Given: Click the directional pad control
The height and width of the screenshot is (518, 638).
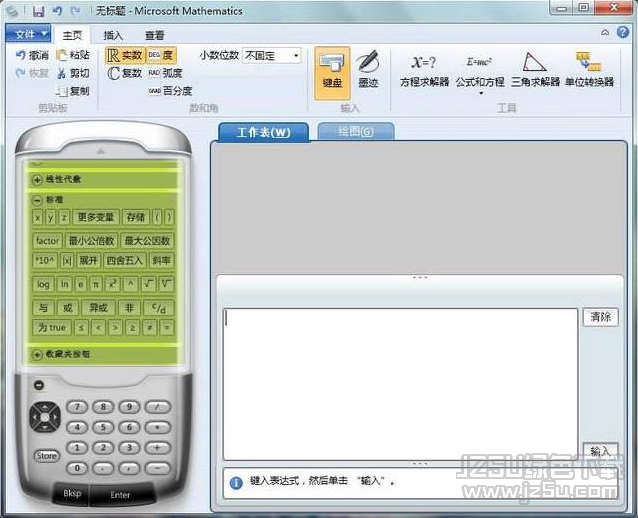Looking at the screenshot, I should click(45, 417).
